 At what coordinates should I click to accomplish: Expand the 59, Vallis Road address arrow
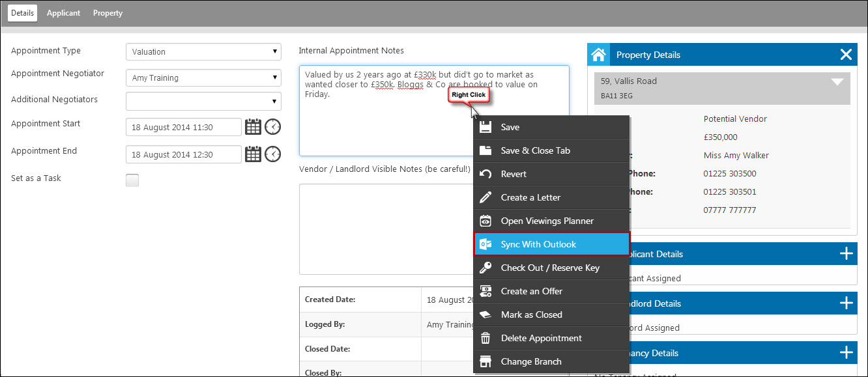pyautogui.click(x=837, y=82)
